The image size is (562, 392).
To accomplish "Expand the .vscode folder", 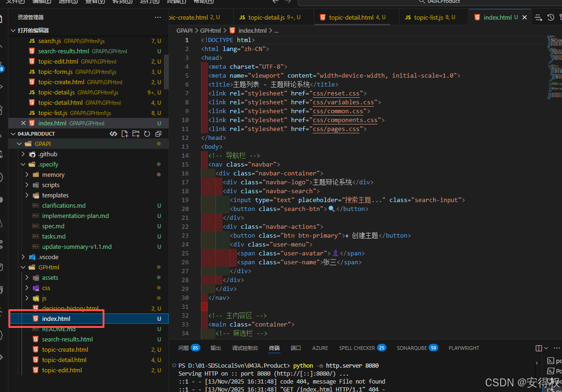I will [x=23, y=257].
